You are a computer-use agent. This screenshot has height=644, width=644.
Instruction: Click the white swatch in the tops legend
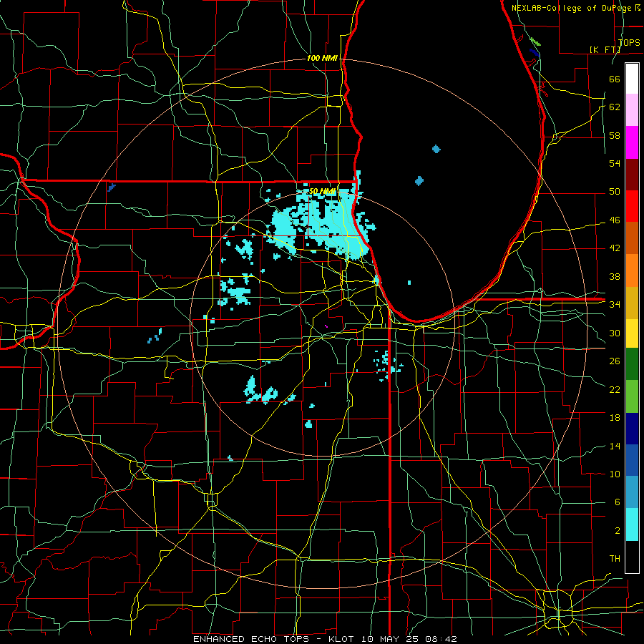click(632, 79)
